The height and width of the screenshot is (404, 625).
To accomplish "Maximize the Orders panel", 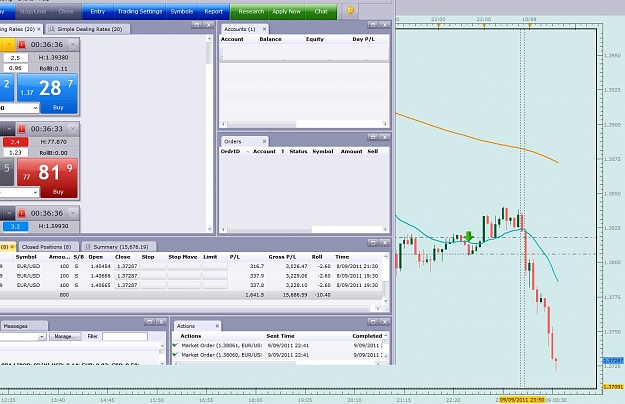I will [x=373, y=137].
